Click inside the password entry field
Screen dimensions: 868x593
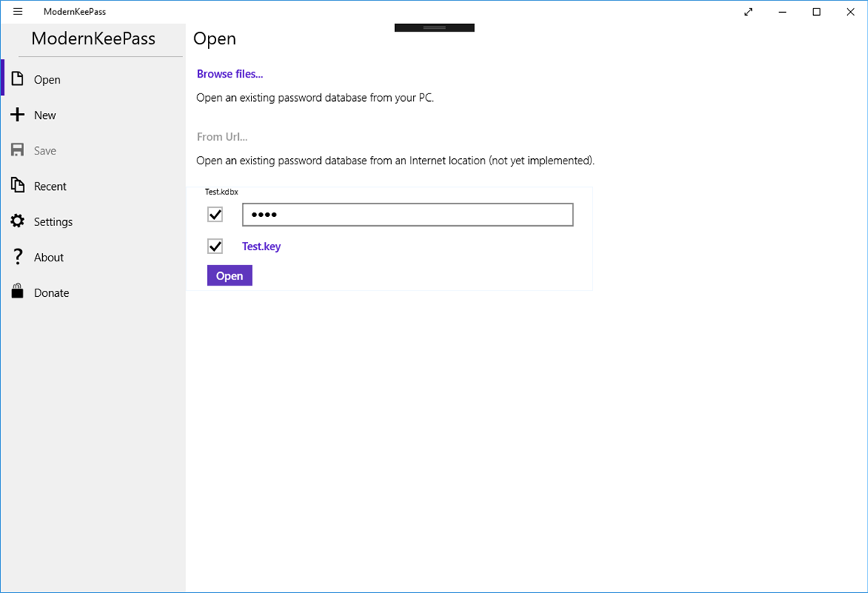pos(407,214)
